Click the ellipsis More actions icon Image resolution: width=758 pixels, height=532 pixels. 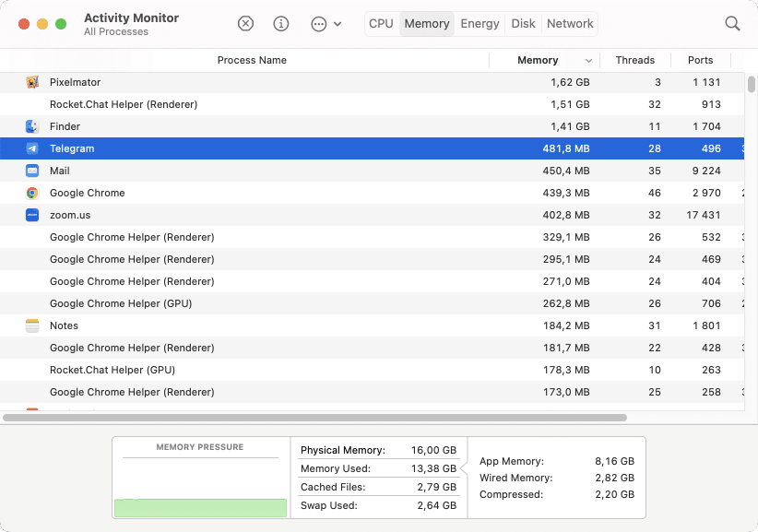[x=318, y=24]
